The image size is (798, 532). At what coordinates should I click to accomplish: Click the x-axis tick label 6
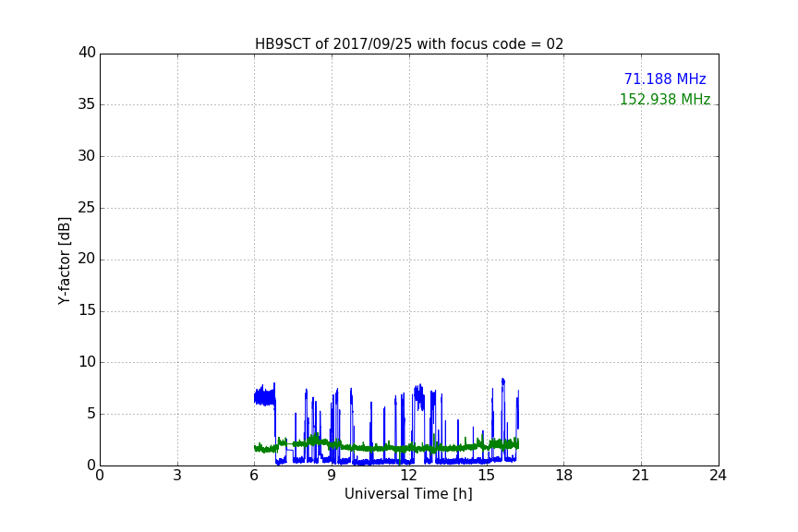point(254,476)
